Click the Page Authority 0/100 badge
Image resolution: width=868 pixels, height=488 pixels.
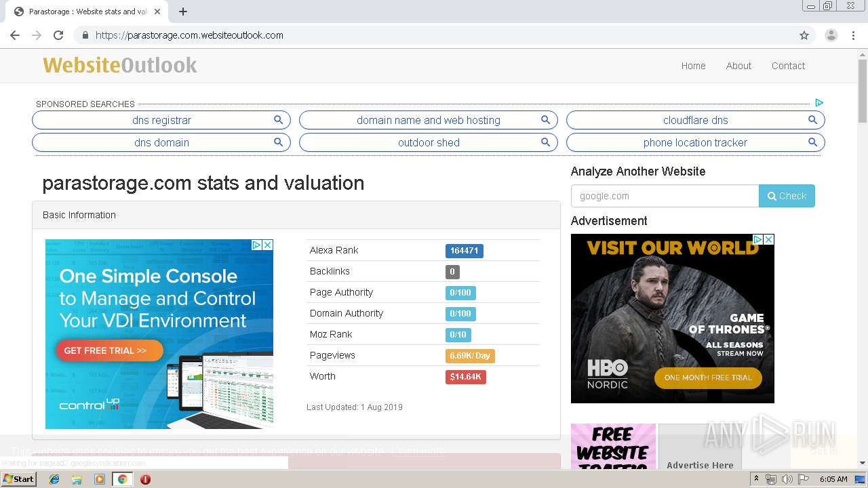460,293
